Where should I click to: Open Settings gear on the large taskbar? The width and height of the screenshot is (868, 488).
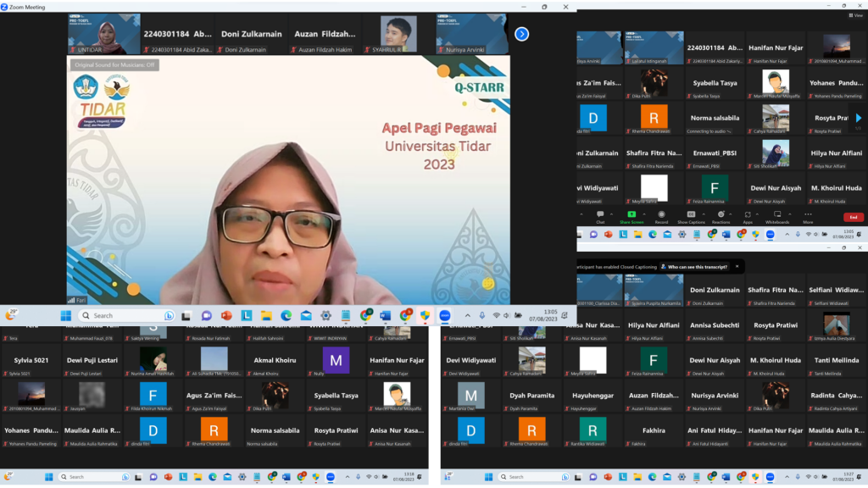coord(326,315)
